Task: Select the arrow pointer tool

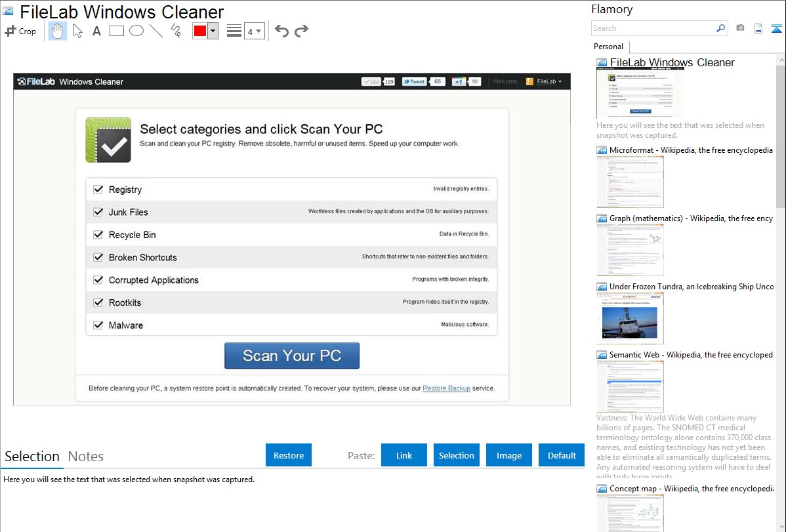Action: point(77,31)
